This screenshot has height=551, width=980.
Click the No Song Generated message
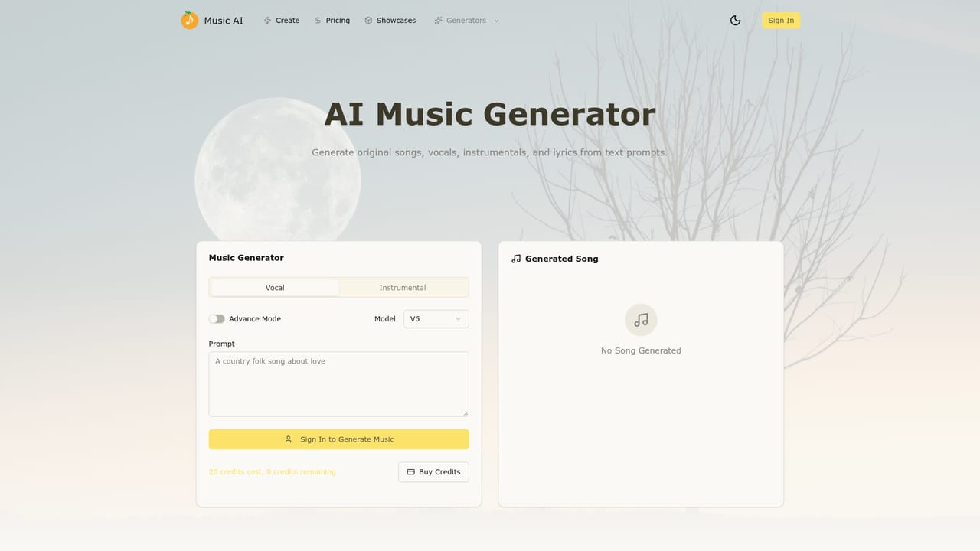(641, 350)
